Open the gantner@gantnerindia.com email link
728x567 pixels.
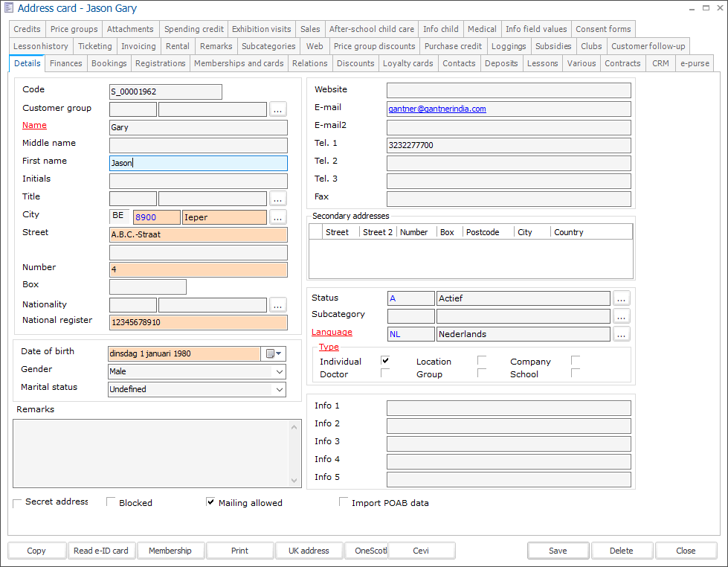437,109
